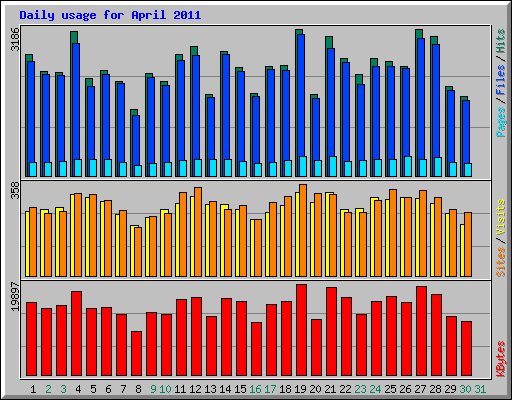Click the 'Visits' legend label

click(501, 217)
